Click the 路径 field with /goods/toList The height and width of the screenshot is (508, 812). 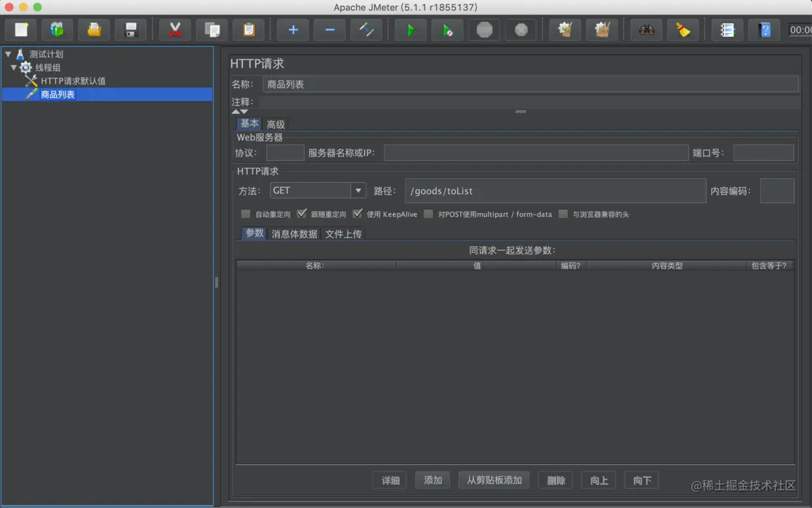(555, 191)
